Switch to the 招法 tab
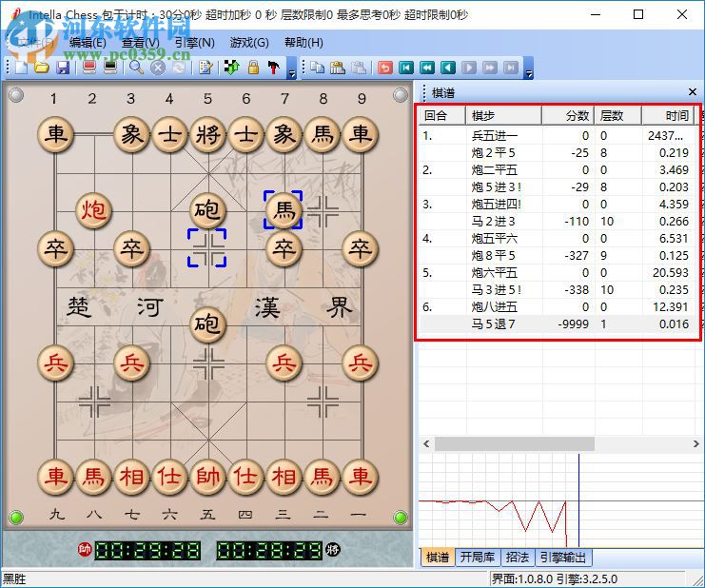The height and width of the screenshot is (588, 705). [x=517, y=558]
